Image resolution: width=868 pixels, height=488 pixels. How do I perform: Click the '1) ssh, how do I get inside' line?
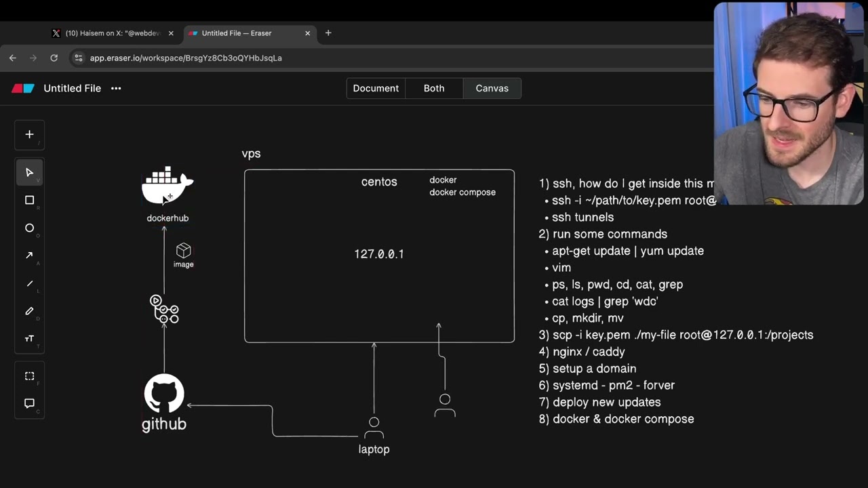(x=627, y=184)
